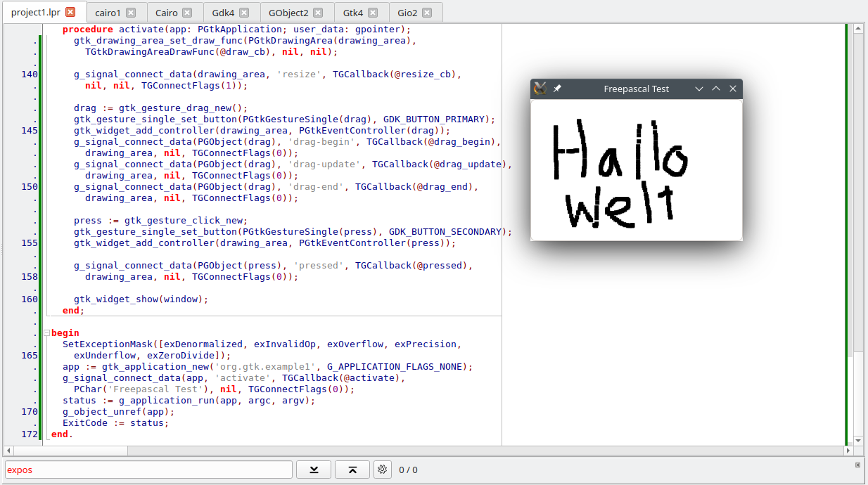The height and width of the screenshot is (485, 868).
Task: Click the horizontal scrollbar right arrow
Action: pyautogui.click(x=848, y=451)
